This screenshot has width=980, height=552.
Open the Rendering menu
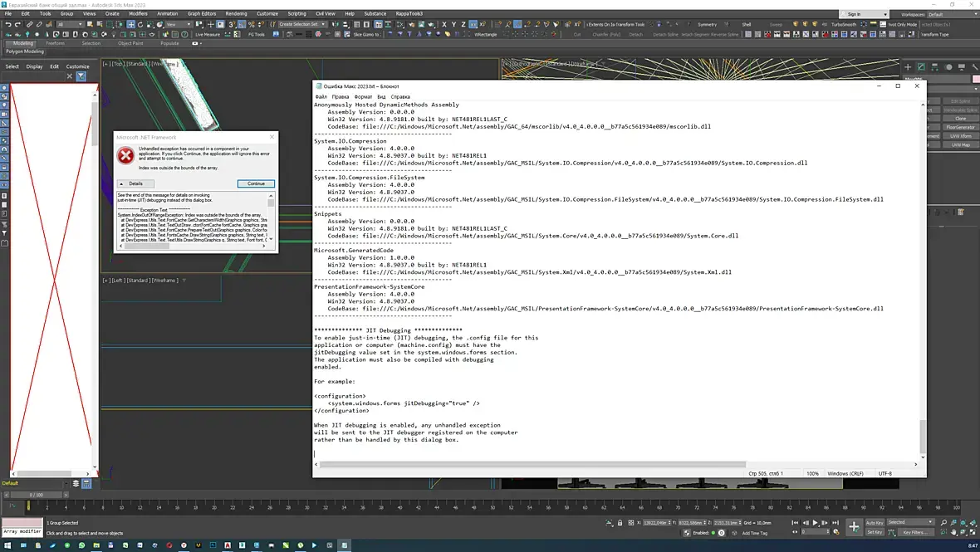(x=236, y=13)
